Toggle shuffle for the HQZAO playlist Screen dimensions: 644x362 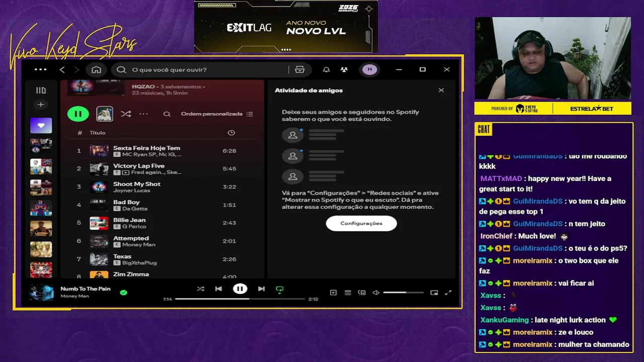(126, 114)
